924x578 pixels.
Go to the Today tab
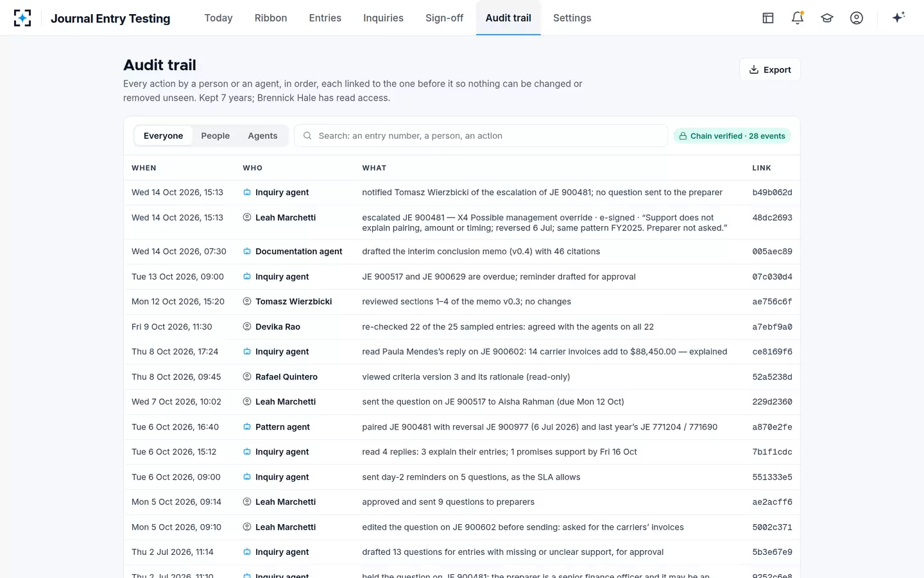218,18
